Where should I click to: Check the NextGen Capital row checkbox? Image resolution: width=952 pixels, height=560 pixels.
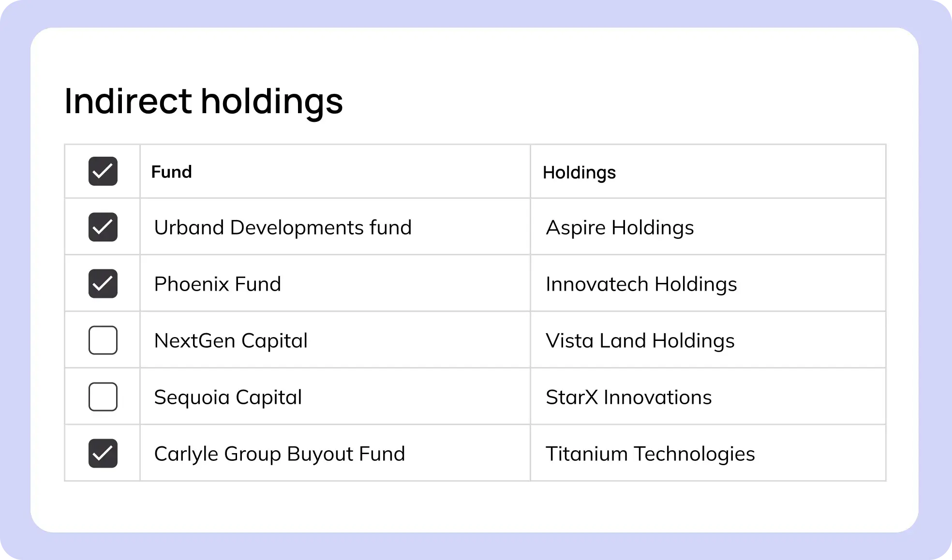(103, 340)
